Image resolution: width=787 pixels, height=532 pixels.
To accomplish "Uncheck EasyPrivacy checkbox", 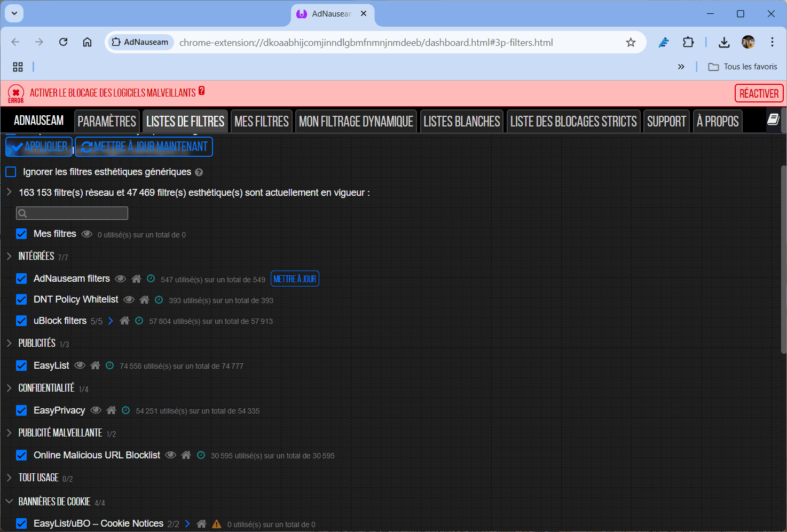I will click(x=21, y=410).
